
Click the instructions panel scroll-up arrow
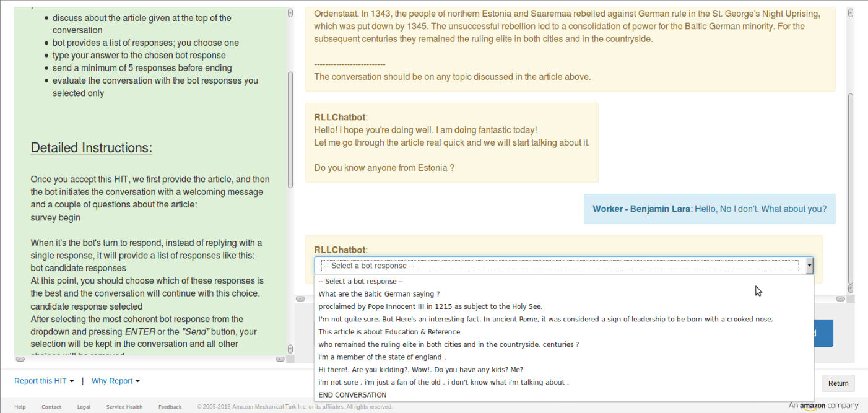point(290,13)
